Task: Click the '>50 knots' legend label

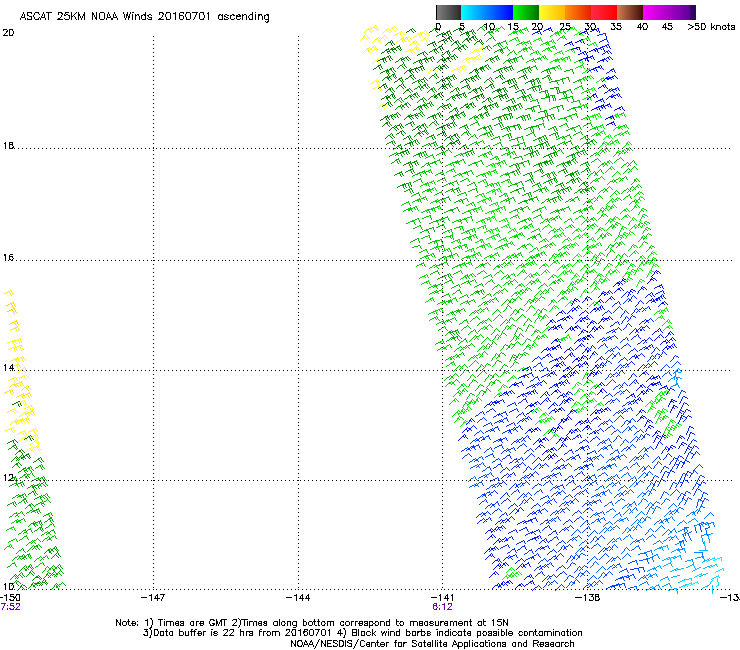Action: point(711,27)
